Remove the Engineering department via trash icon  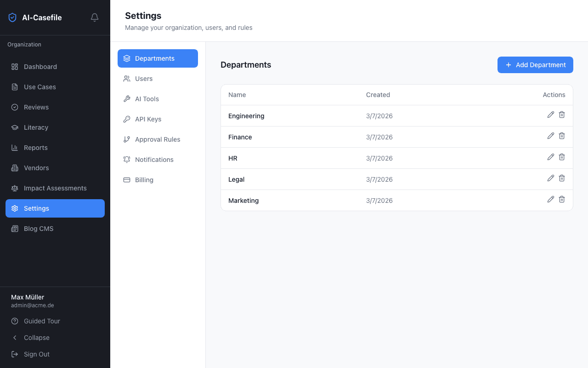(561, 115)
